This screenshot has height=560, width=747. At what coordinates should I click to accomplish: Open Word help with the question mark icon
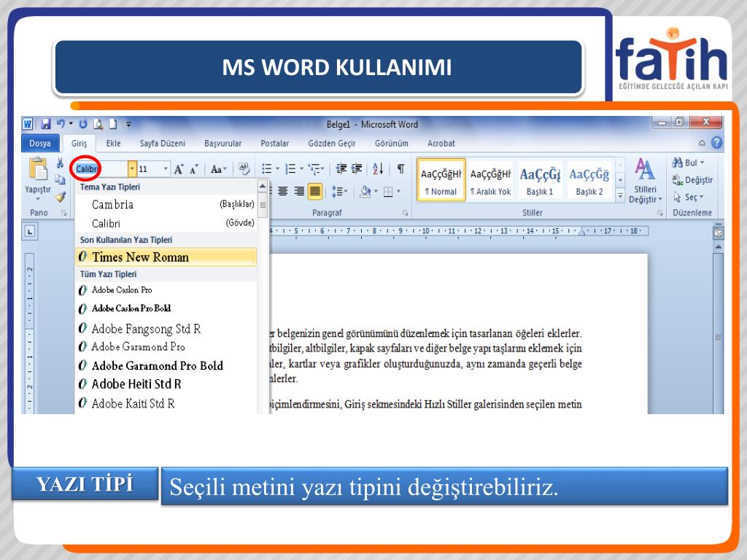716,142
